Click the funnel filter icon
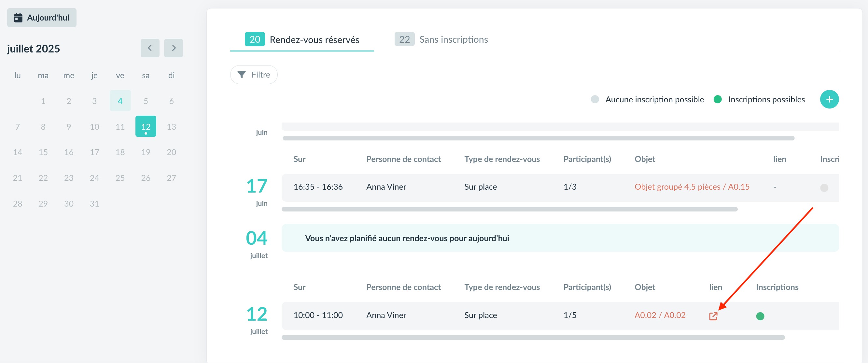The width and height of the screenshot is (868, 363). 242,75
